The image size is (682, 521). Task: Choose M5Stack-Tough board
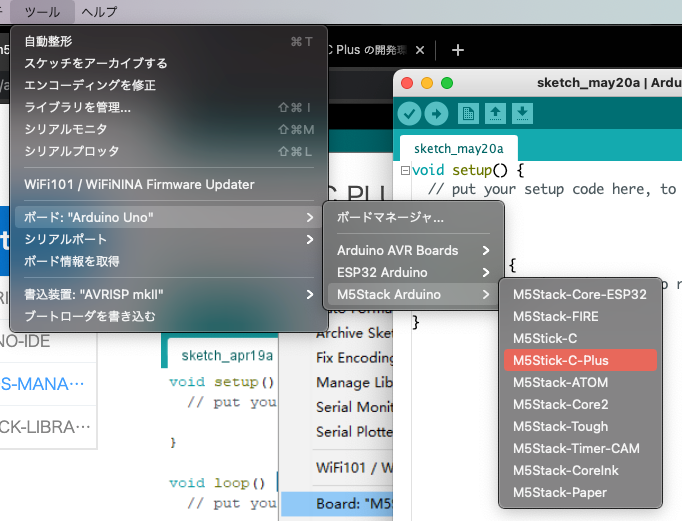pyautogui.click(x=580, y=426)
